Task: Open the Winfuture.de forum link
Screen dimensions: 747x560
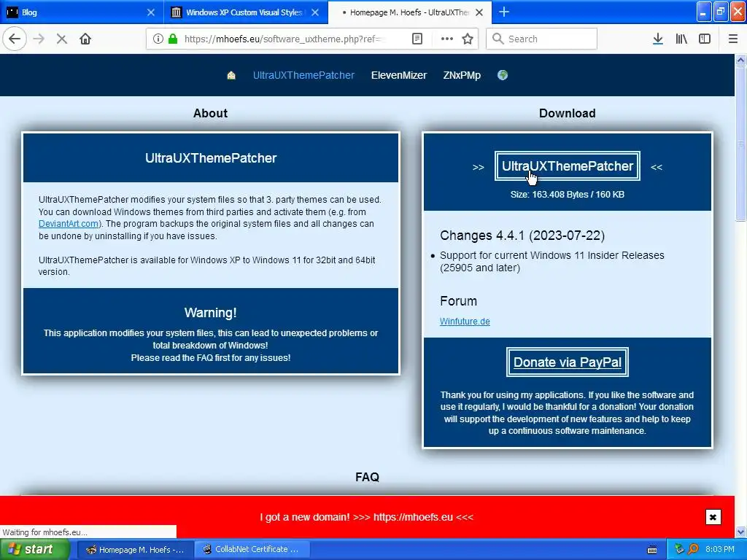Action: pyautogui.click(x=465, y=322)
